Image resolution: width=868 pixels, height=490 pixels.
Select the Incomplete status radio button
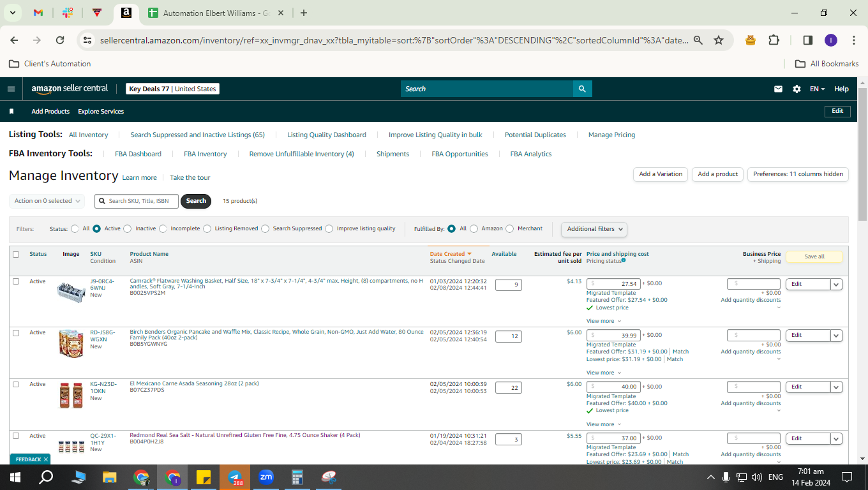click(163, 228)
